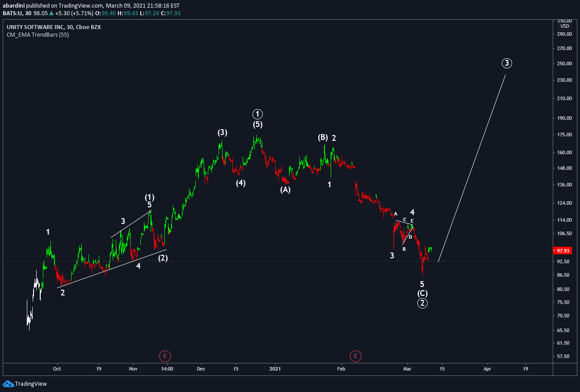Click the red 97.93 current price label
Screen dimensions: 580x392
[563, 251]
